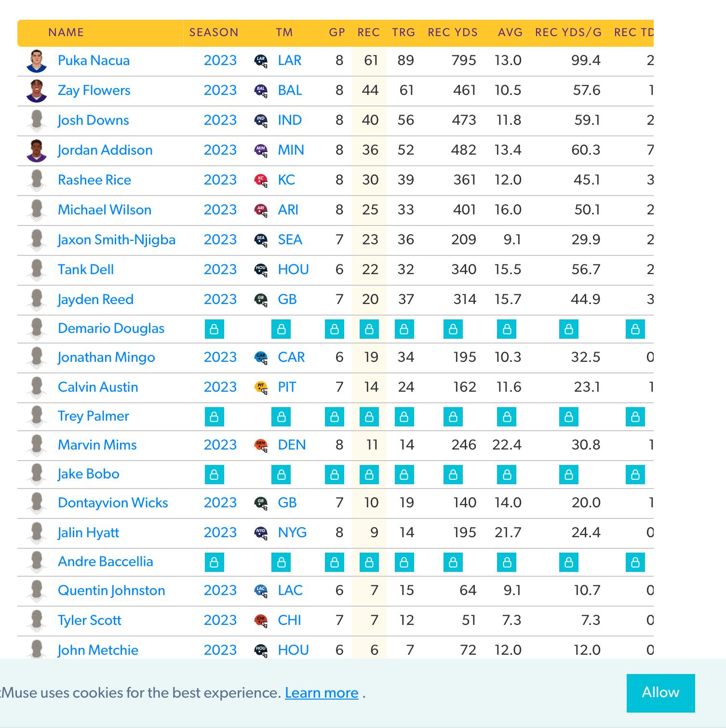Sort table by REC YDS header
Image resolution: width=726 pixels, height=728 pixels.
(x=453, y=33)
